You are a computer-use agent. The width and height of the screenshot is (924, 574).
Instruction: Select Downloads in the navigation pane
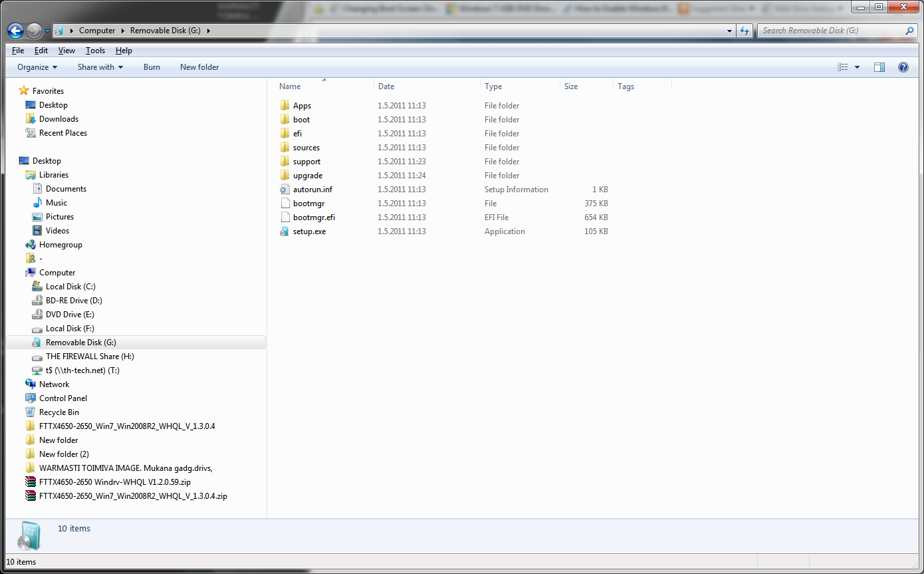pyautogui.click(x=58, y=119)
